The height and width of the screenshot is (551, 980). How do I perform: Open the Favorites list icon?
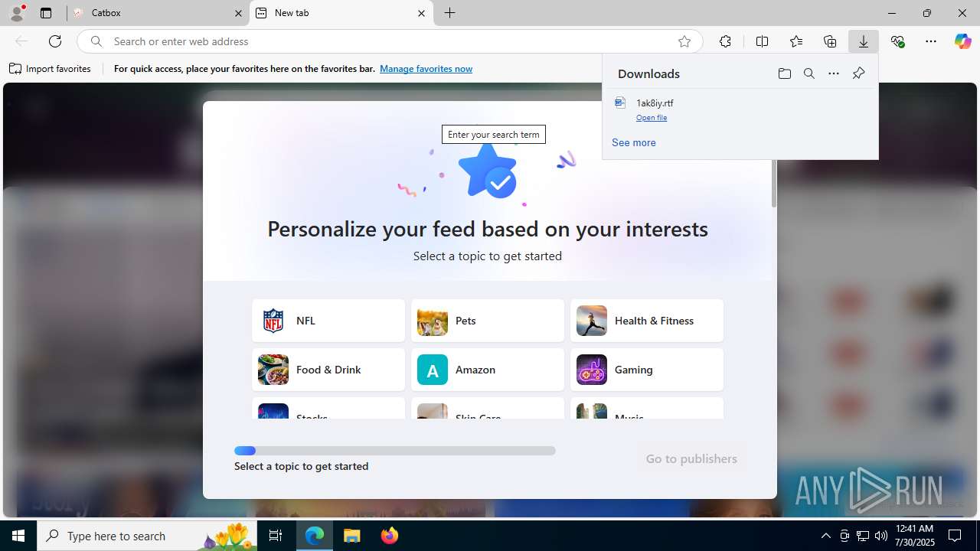796,41
